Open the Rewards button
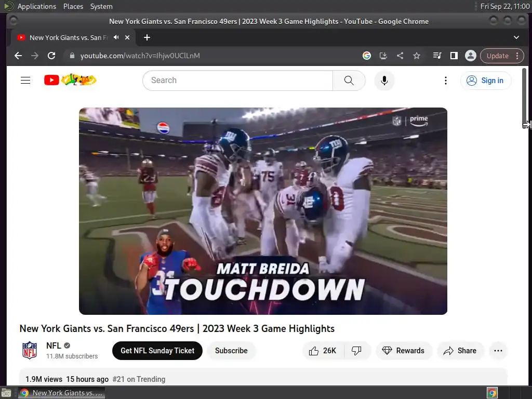532x399 pixels. (x=403, y=351)
